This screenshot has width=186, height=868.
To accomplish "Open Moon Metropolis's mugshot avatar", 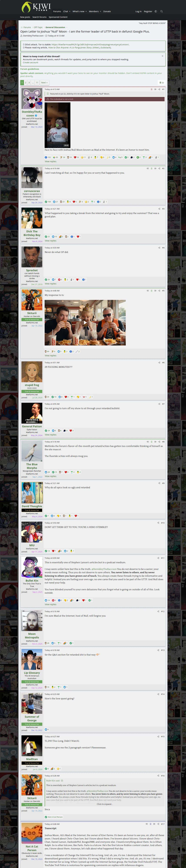I will click(x=32, y=621).
